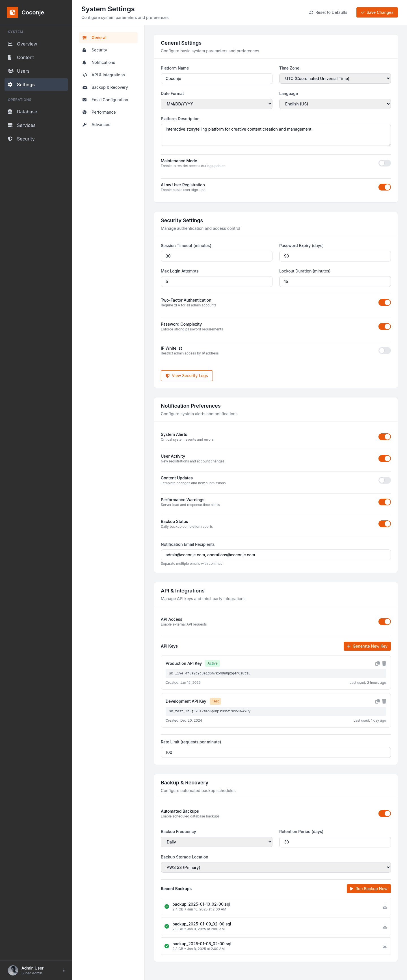Toggle System Alerts notifications
The width and height of the screenshot is (407, 980).
tap(385, 437)
